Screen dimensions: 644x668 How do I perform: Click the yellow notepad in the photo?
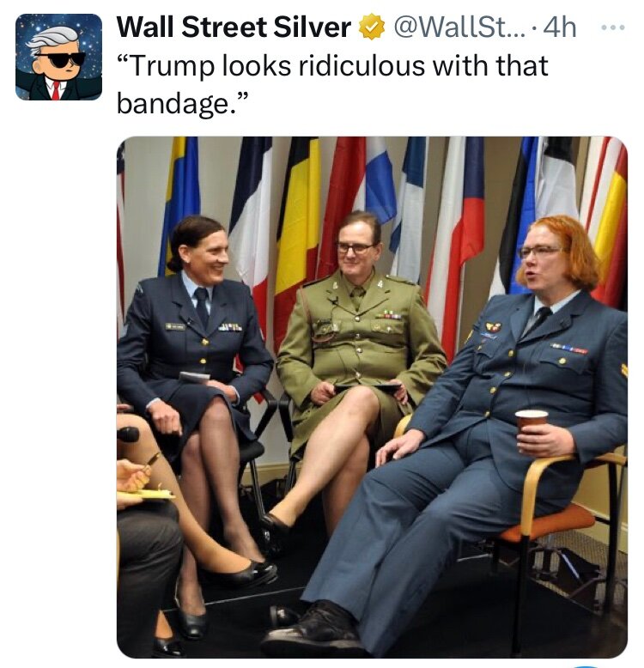[145, 495]
